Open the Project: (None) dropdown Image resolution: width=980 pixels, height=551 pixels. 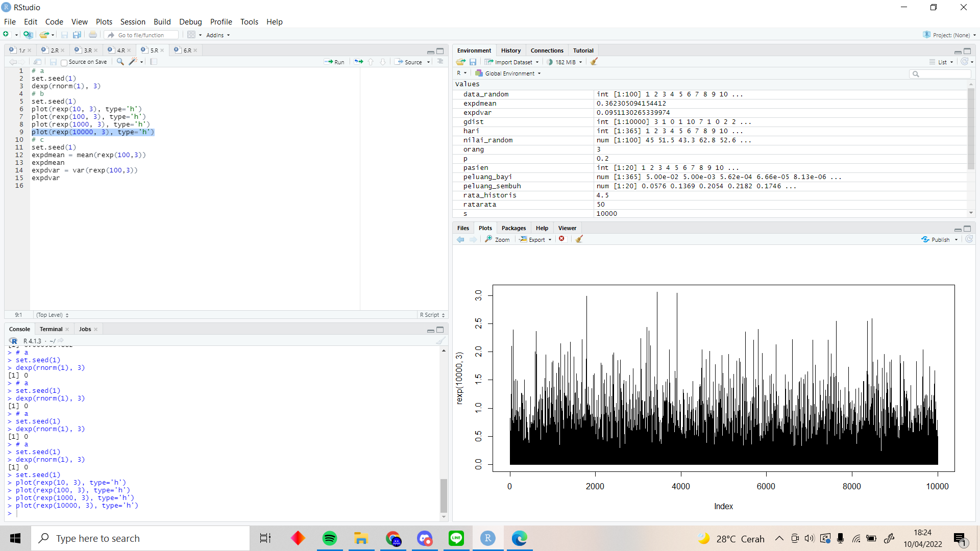[x=950, y=35]
